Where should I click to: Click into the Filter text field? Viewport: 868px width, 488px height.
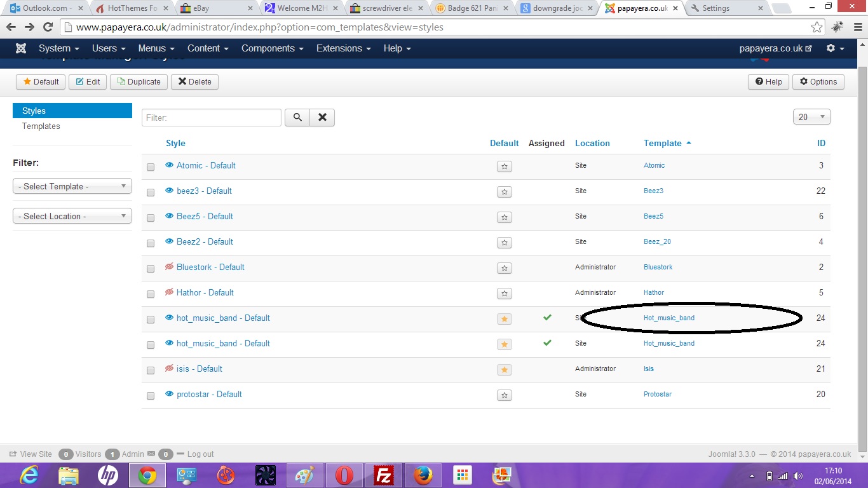click(212, 118)
